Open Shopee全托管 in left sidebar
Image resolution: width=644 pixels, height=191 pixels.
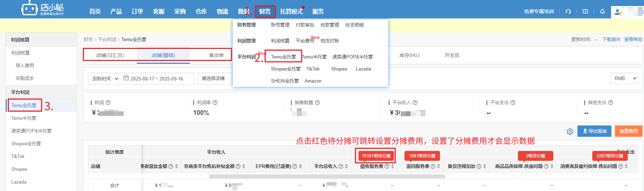click(x=26, y=144)
